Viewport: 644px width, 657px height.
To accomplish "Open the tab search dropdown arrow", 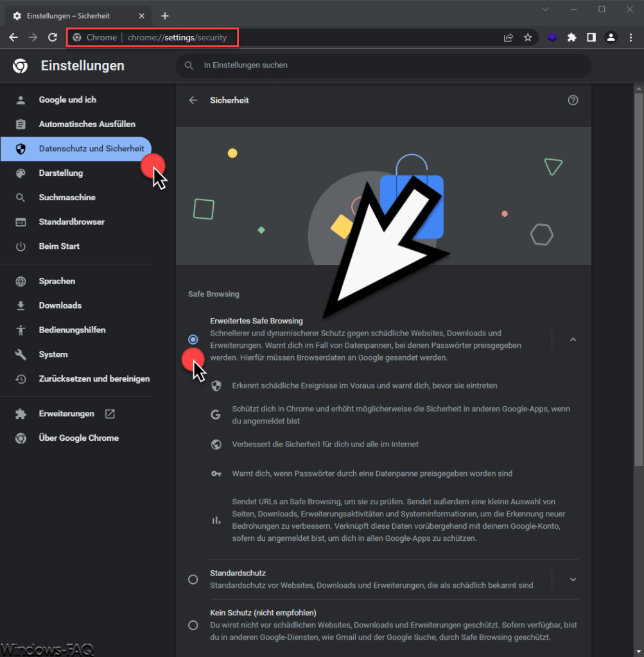I will point(546,9).
